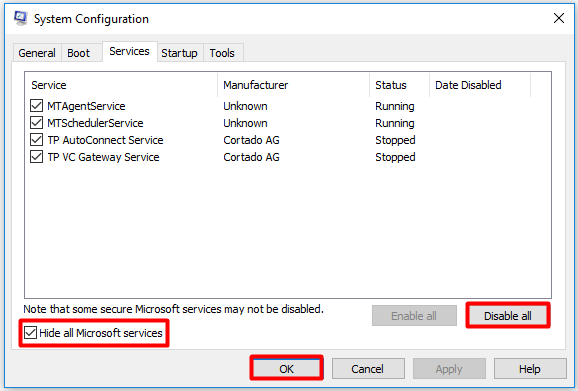This screenshot has width=578, height=391.
Task: Click the OK button
Action: (x=286, y=369)
